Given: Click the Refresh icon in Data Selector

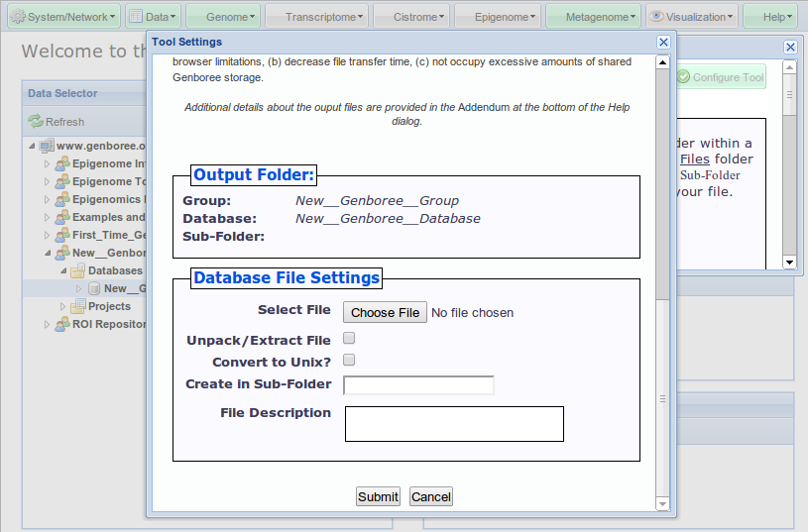Looking at the screenshot, I should pyautogui.click(x=36, y=121).
